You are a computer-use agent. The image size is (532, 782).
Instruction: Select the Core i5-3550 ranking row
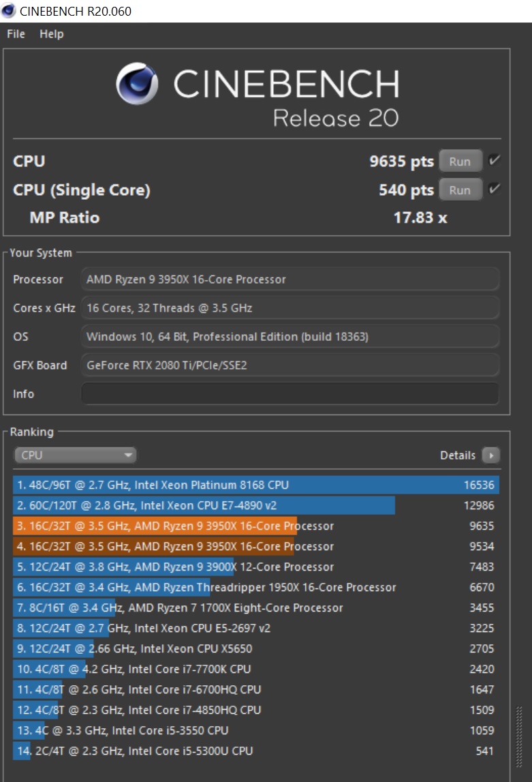click(256, 730)
